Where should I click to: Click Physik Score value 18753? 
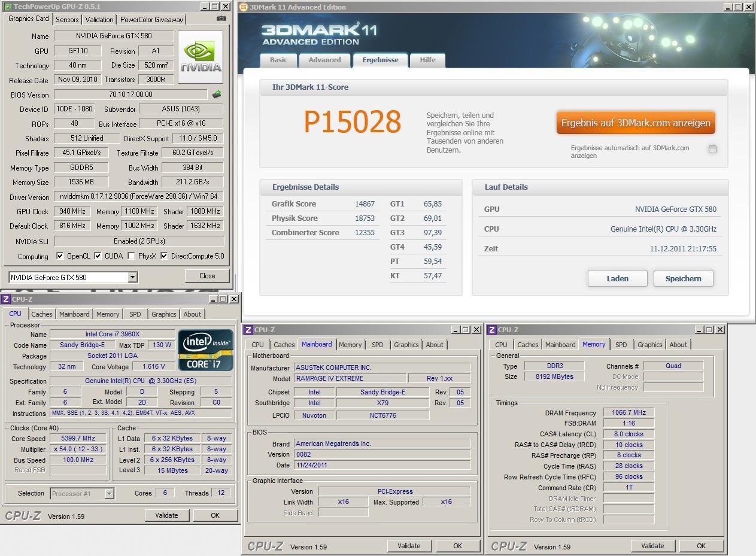365,218
